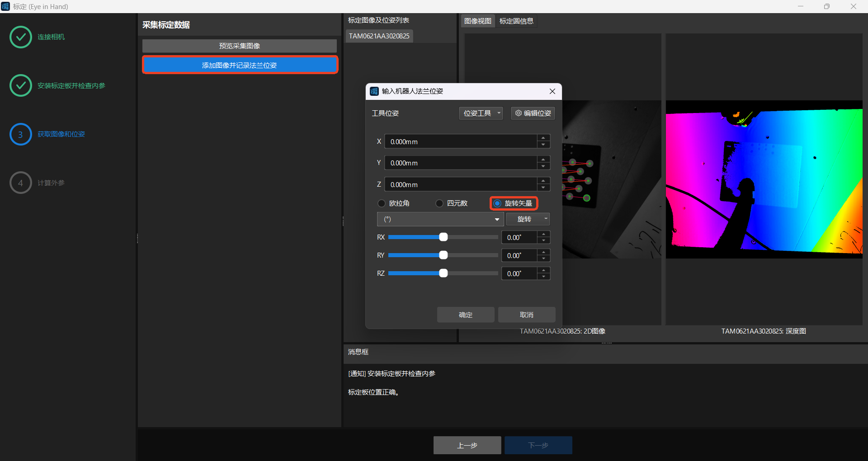
Task: Open the 旋转 dropdown menu
Action: (528, 219)
